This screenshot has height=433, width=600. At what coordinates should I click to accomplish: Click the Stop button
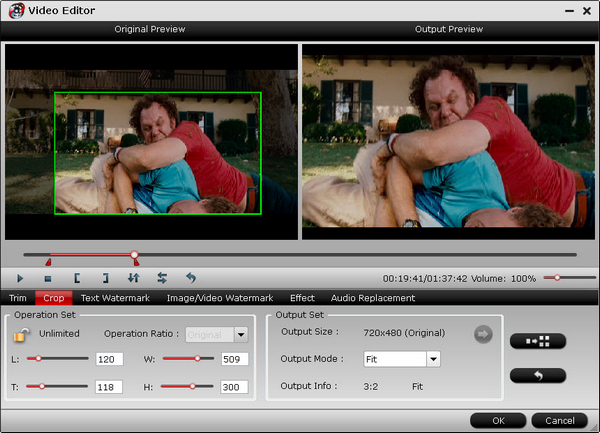(48, 279)
